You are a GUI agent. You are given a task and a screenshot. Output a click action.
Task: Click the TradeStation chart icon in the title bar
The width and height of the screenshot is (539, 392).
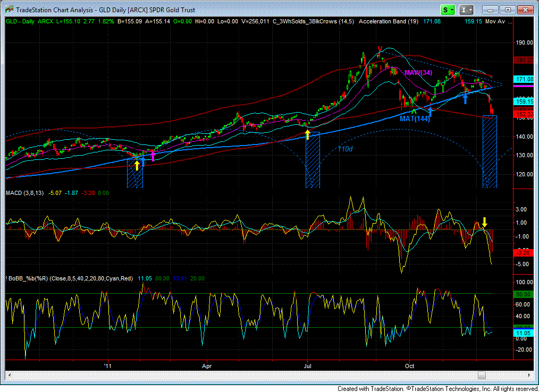click(9, 10)
